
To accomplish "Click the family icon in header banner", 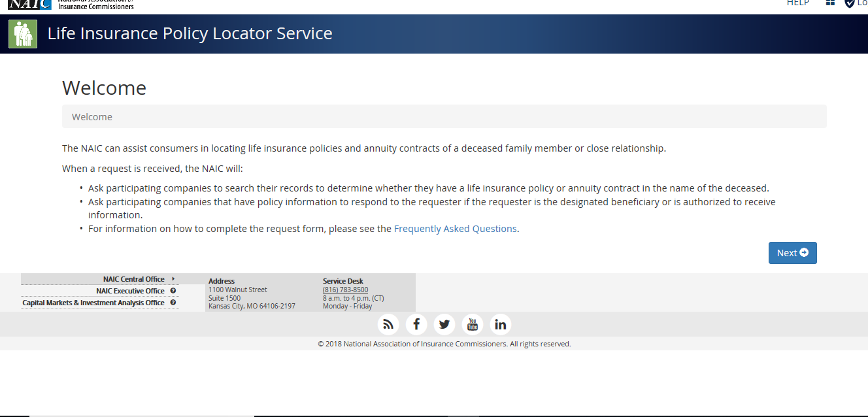I will [x=23, y=34].
